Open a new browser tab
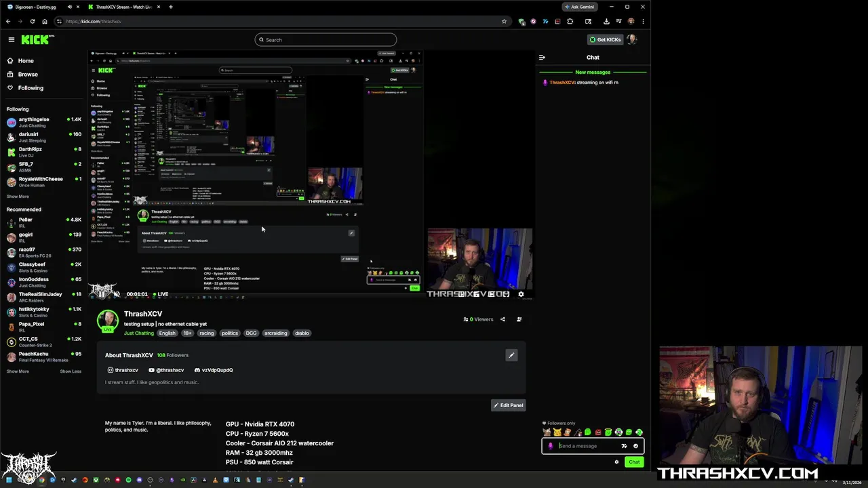Screen dimensions: 868x488 coord(170,7)
